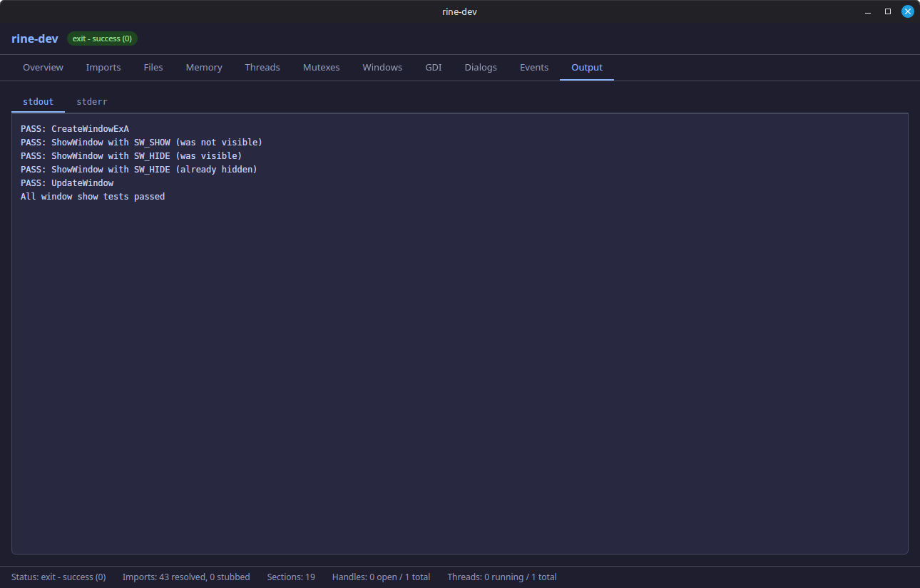Click the Threads running status indicator
This screenshot has height=588, width=920.
pos(501,577)
